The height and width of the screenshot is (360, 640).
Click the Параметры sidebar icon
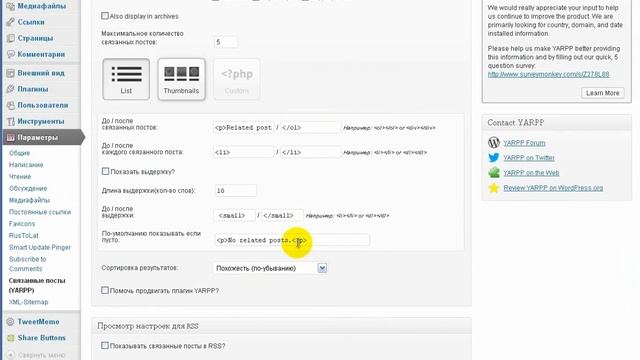[11, 138]
